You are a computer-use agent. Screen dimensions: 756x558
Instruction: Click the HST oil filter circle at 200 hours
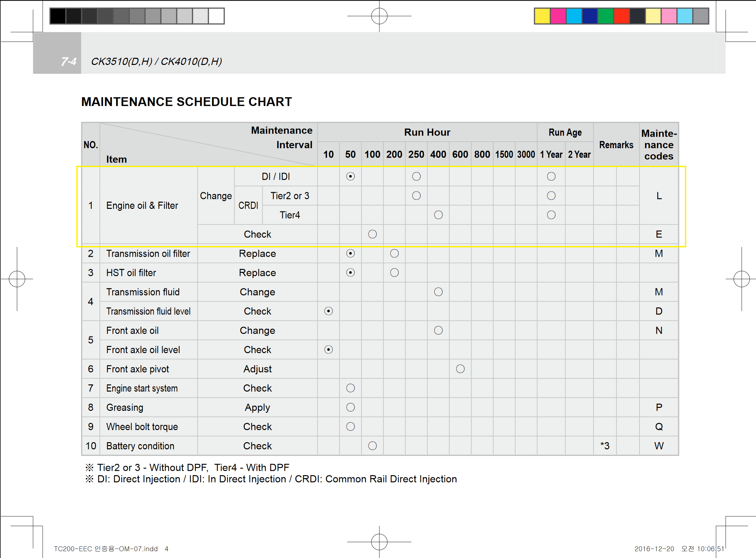click(x=394, y=272)
